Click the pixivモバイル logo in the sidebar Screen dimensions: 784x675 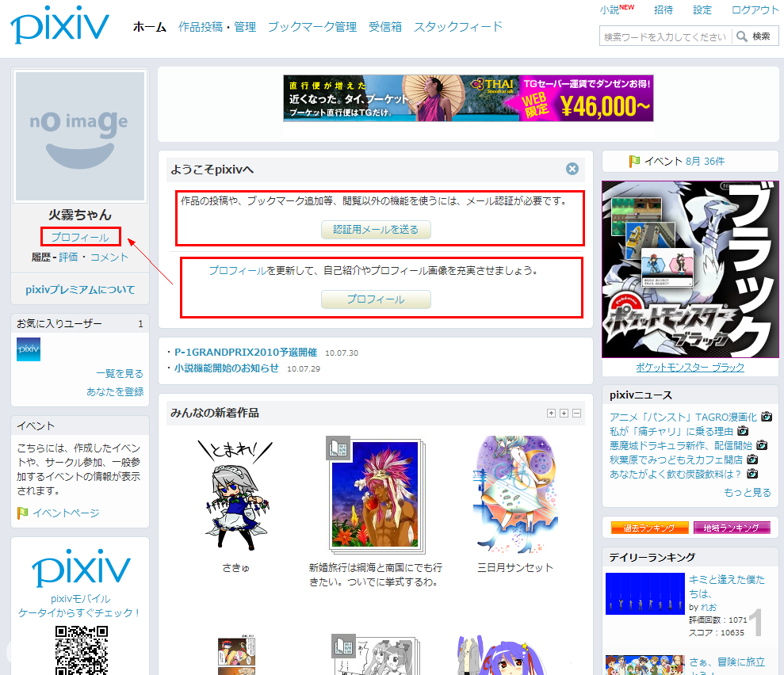81,567
